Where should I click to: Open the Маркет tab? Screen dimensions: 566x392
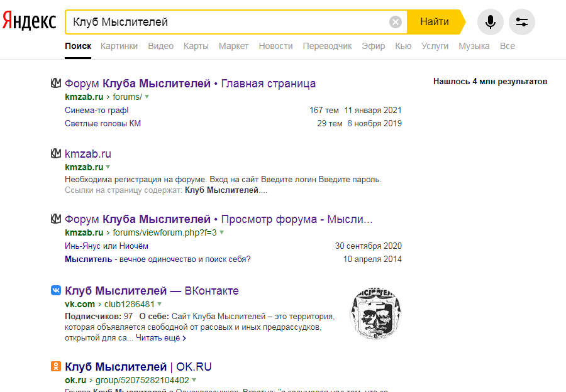click(x=233, y=46)
